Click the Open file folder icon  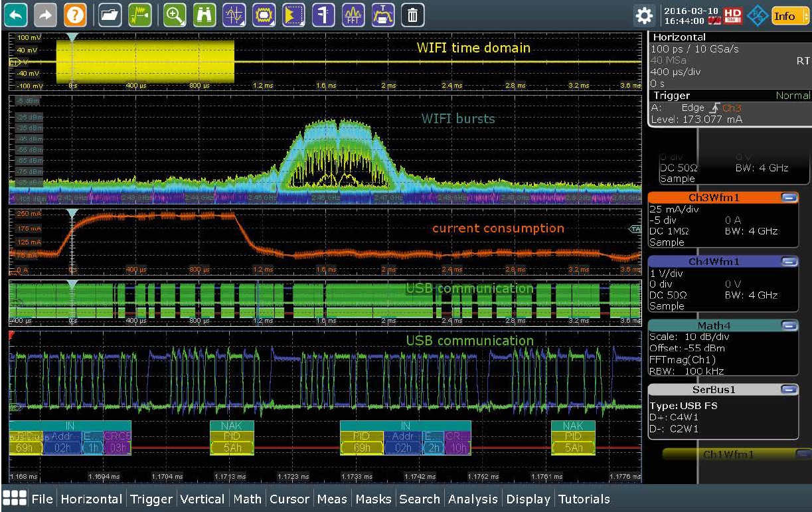click(110, 15)
